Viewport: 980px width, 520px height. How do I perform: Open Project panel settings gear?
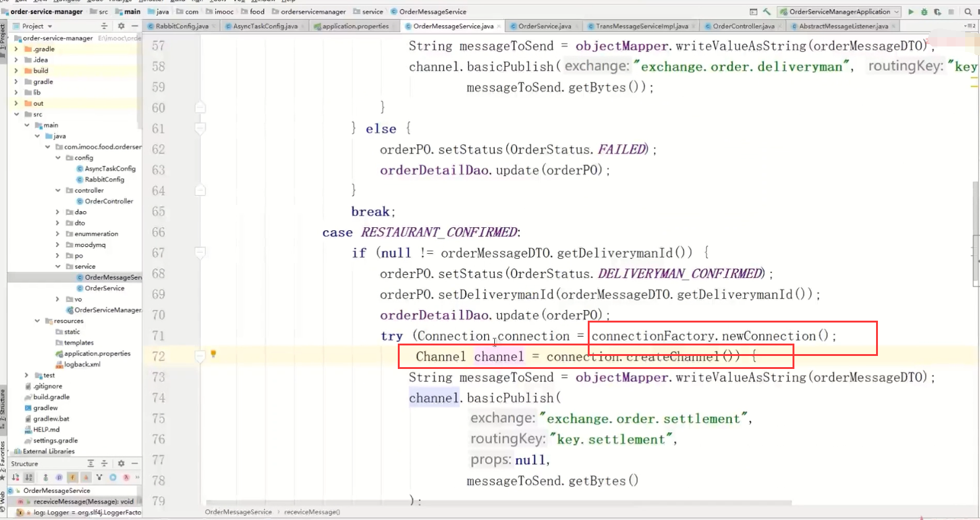pyautogui.click(x=121, y=26)
